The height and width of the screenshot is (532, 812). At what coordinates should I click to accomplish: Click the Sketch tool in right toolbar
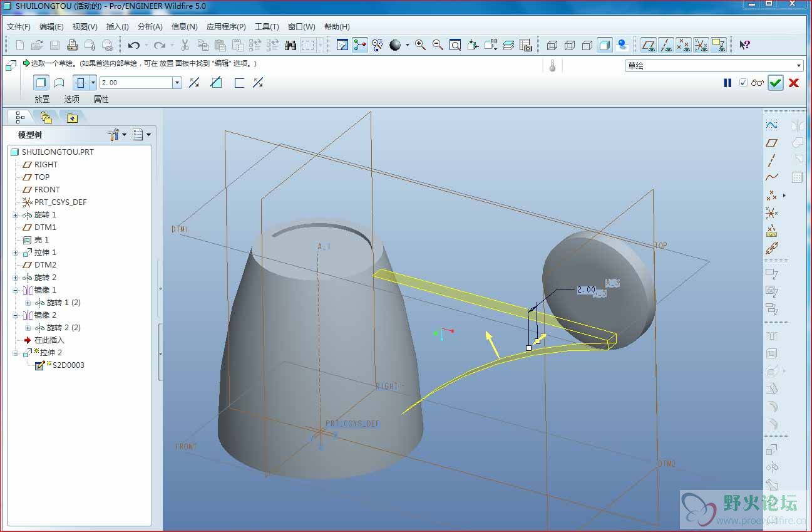(x=772, y=125)
